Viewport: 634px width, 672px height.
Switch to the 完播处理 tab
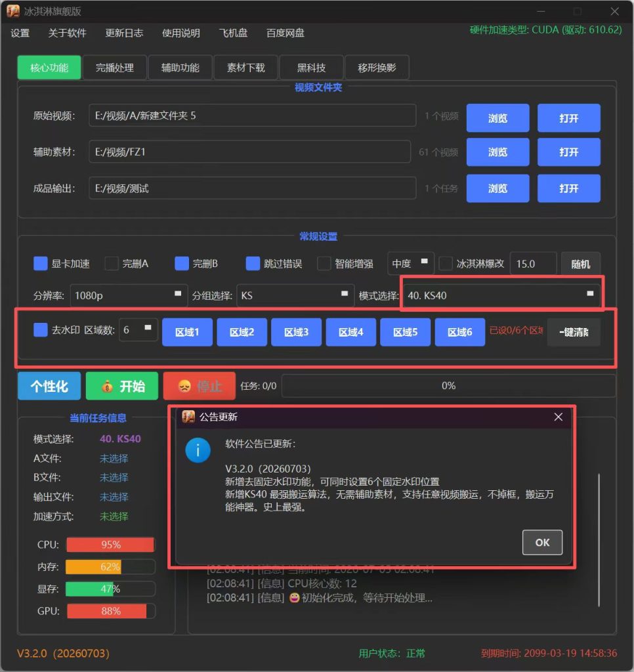point(114,68)
